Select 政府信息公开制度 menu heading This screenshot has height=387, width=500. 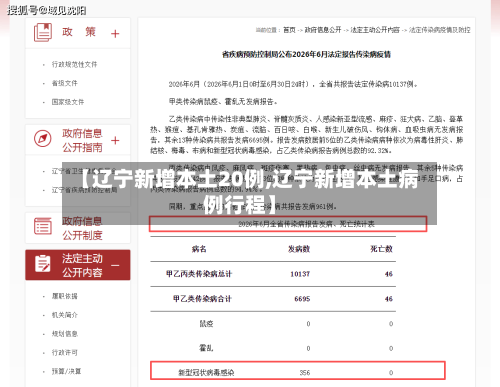click(82, 228)
